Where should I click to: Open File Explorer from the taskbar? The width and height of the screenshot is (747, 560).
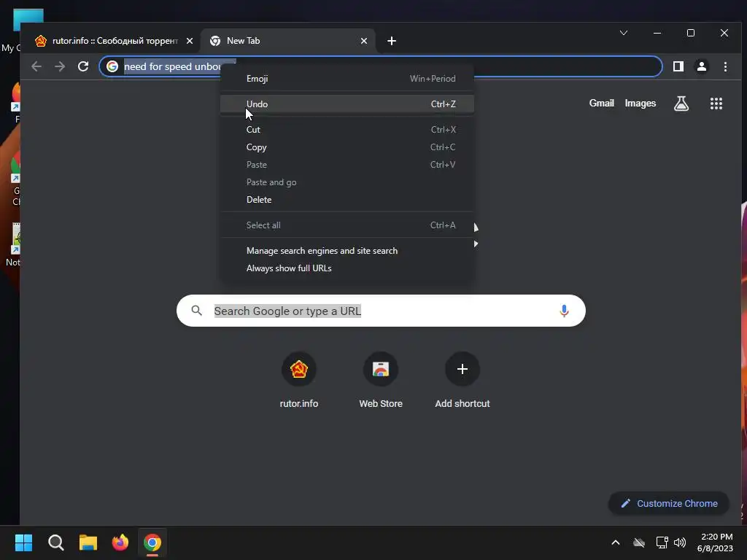(88, 542)
